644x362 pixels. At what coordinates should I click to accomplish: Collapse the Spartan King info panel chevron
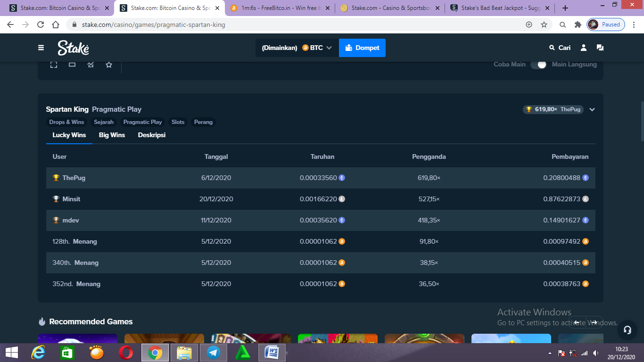coord(592,109)
